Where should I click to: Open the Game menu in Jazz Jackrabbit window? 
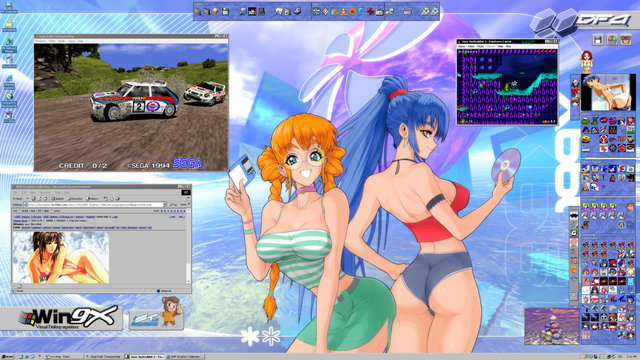462,47
